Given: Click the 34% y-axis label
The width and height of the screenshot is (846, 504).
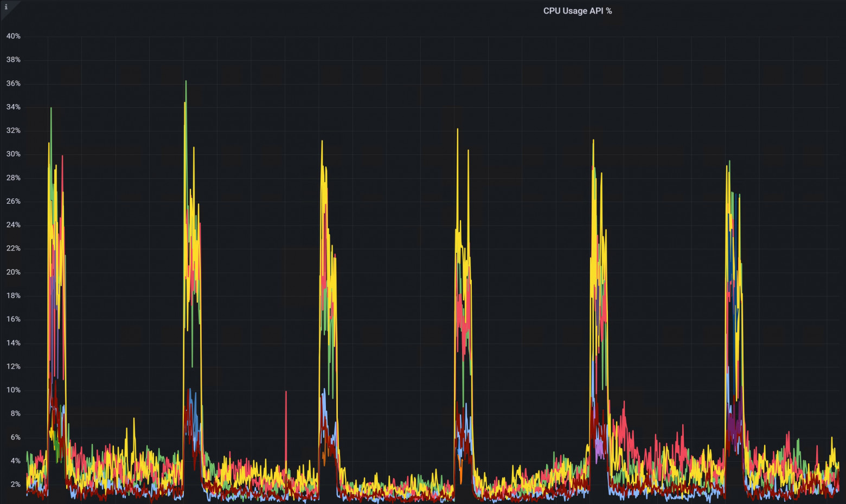Looking at the screenshot, I should point(13,107).
